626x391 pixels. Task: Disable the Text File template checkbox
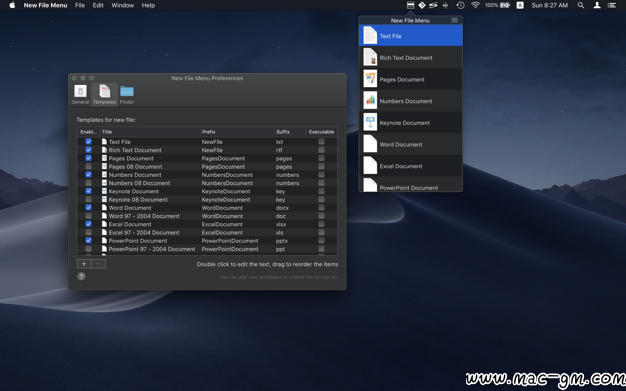(x=89, y=141)
